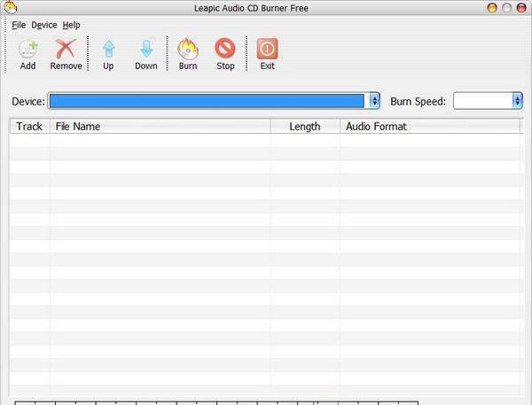Select the highlighted Device combo box field
The image size is (532, 405).
click(x=207, y=101)
